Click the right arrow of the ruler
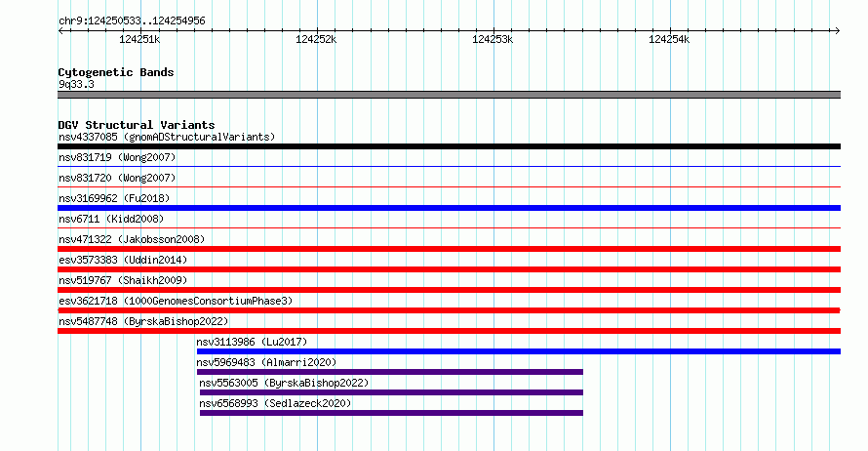The image size is (868, 451). pos(838,31)
